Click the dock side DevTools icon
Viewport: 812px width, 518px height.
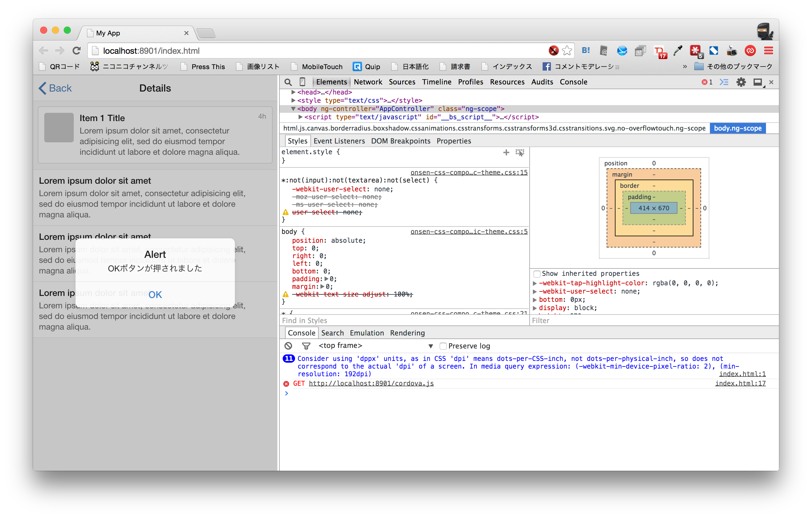pyautogui.click(x=757, y=82)
